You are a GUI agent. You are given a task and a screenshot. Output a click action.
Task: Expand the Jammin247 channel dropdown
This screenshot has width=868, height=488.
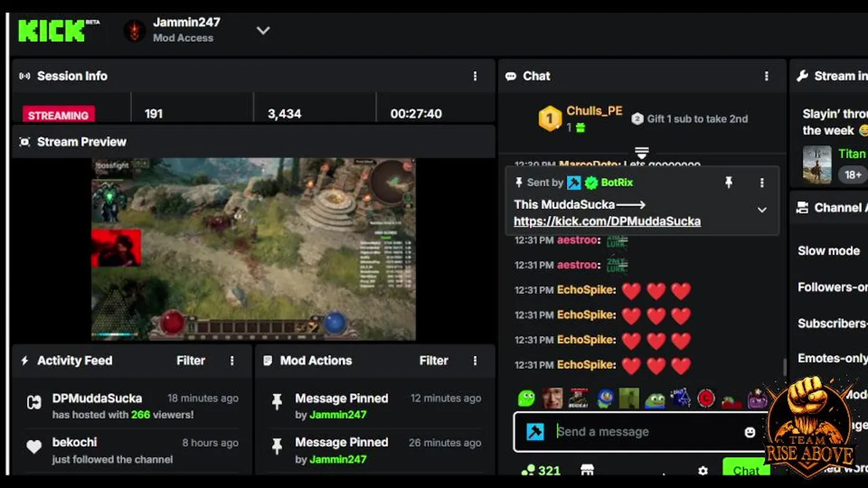[263, 30]
